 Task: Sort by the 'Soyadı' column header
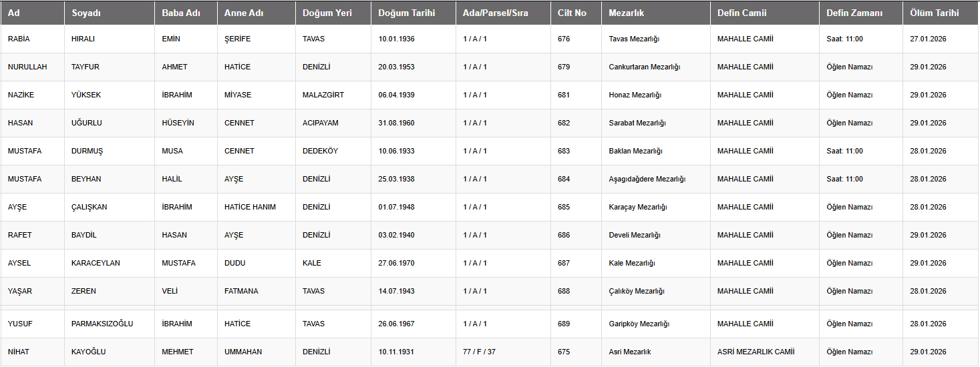[x=86, y=13]
